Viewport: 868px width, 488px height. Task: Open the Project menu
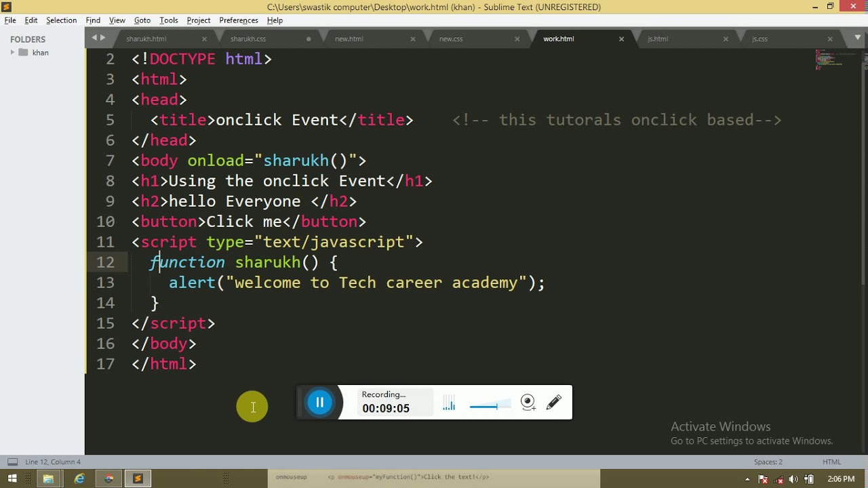point(199,20)
